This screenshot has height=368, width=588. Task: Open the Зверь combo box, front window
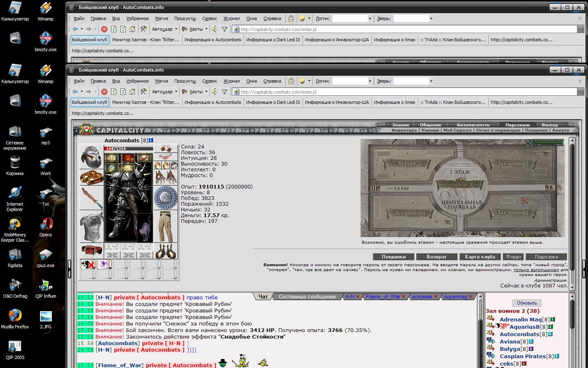click(x=413, y=81)
